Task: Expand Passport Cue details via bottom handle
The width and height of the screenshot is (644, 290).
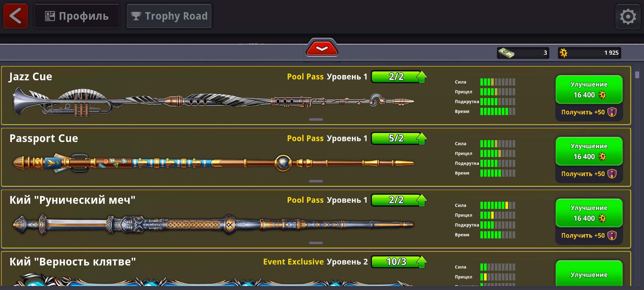Action: (316, 181)
